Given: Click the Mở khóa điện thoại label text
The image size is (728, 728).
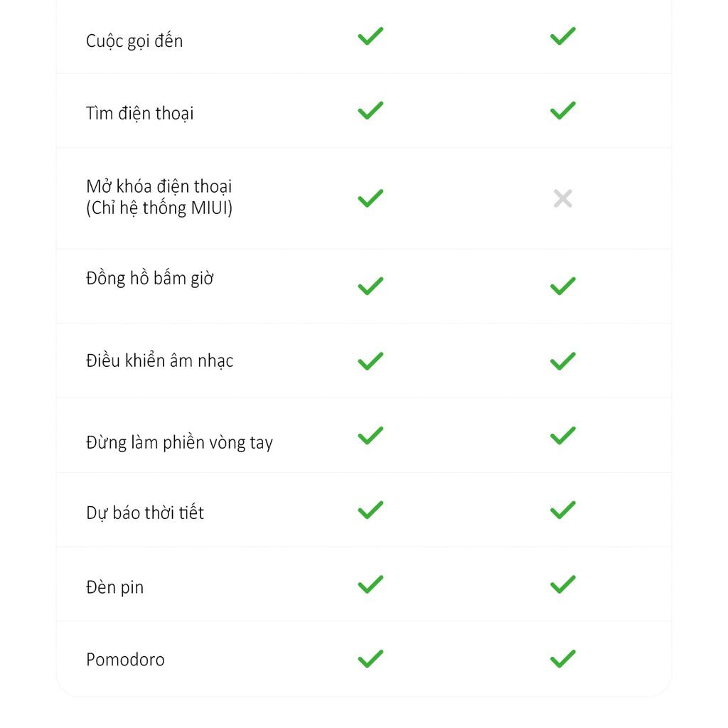Looking at the screenshot, I should (159, 197).
